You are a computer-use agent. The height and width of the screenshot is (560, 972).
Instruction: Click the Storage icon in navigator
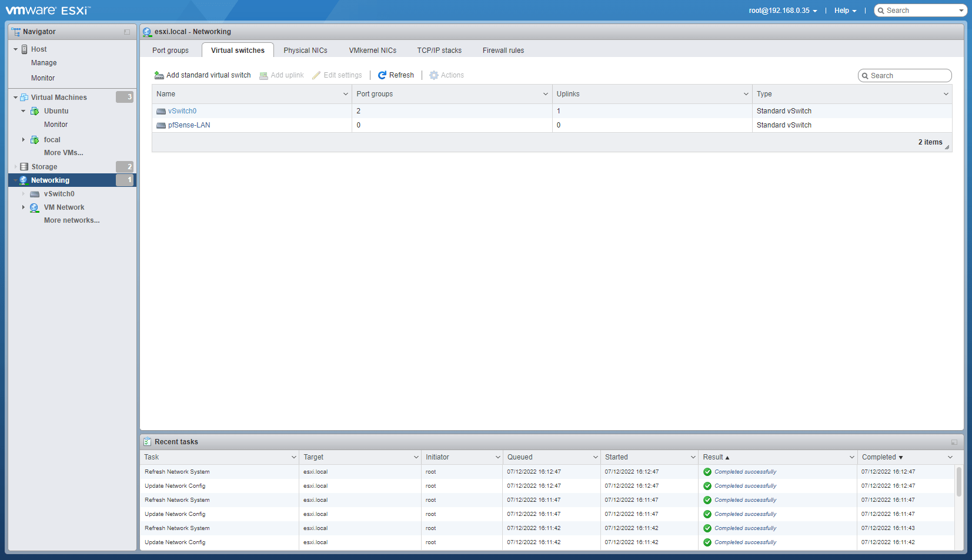(x=24, y=167)
